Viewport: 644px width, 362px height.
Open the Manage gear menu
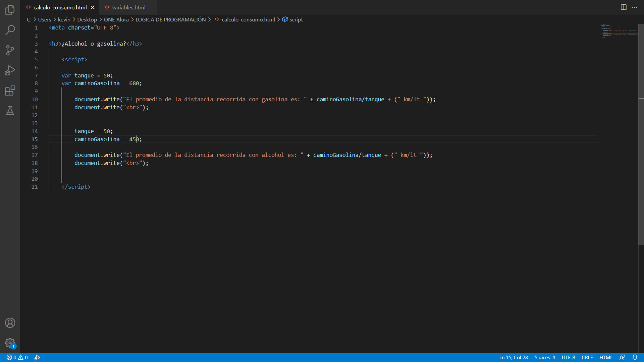[10, 343]
